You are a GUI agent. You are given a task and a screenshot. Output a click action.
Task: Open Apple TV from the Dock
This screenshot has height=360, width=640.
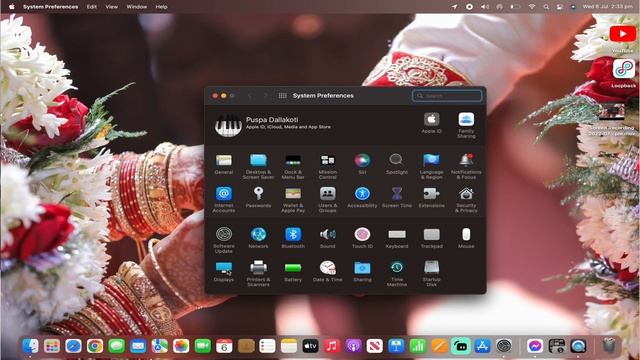click(310, 346)
